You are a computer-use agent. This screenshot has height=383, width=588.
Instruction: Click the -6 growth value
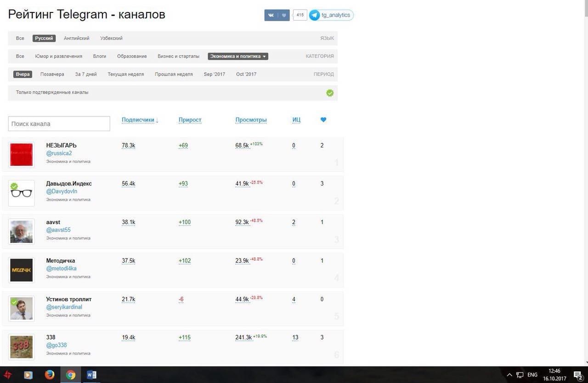(181, 299)
